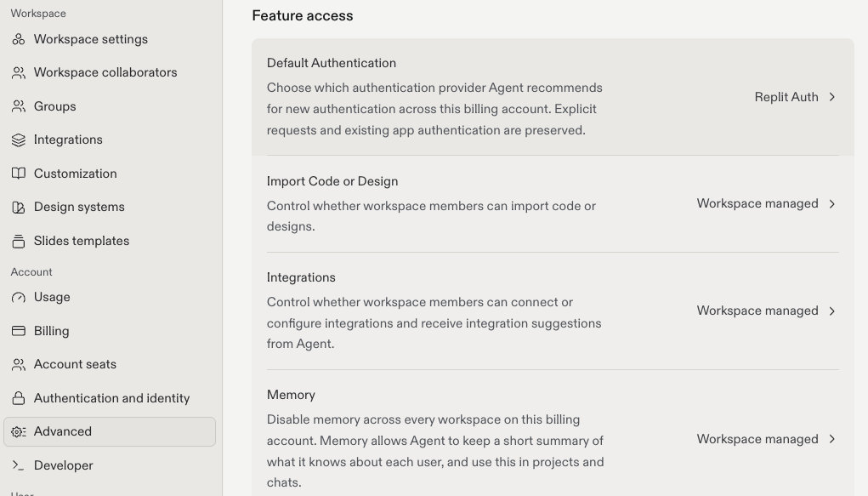Click Workspace managed for Import Code or Design
The height and width of the screenshot is (496, 868).
(757, 203)
